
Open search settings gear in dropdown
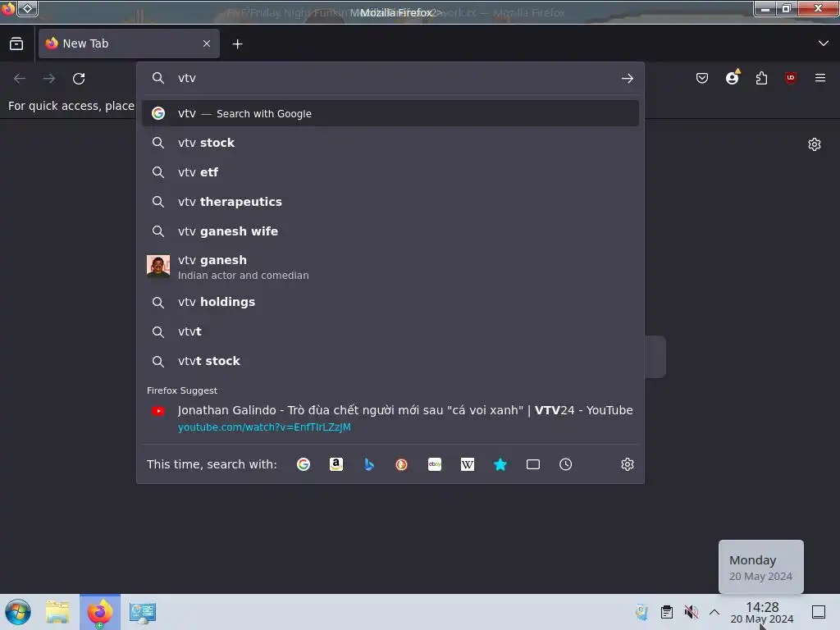(628, 464)
